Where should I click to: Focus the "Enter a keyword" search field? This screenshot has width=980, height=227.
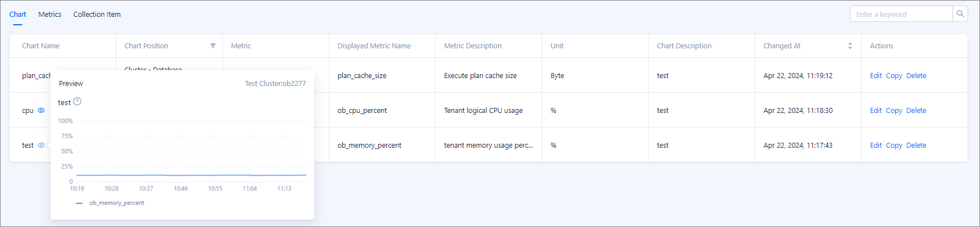click(901, 15)
